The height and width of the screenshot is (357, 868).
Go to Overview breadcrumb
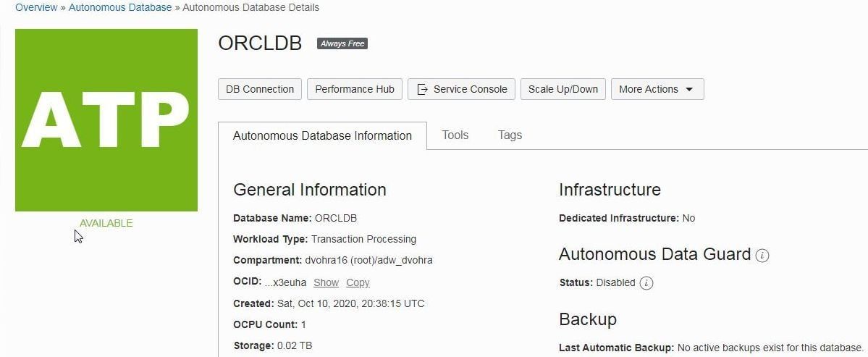(36, 8)
